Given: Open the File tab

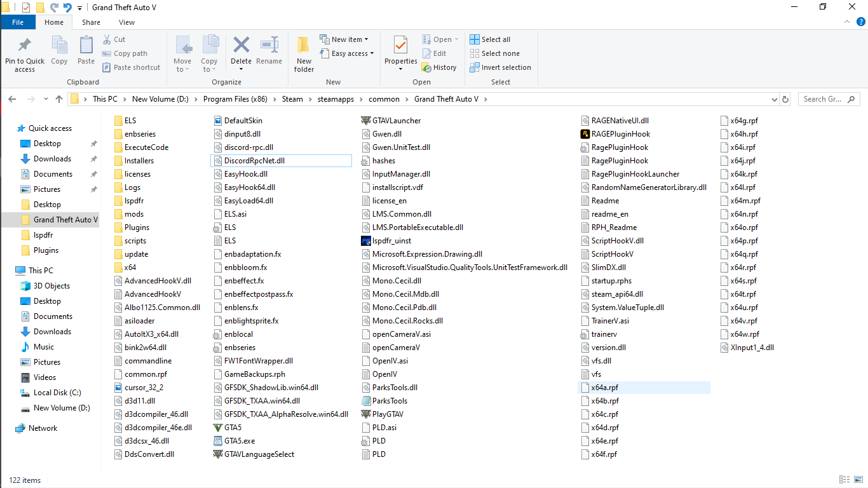Looking at the screenshot, I should (x=18, y=22).
